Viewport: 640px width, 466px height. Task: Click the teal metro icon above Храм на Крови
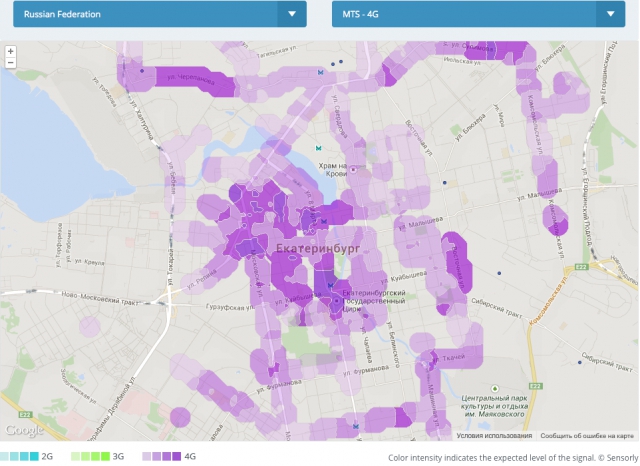point(318,148)
